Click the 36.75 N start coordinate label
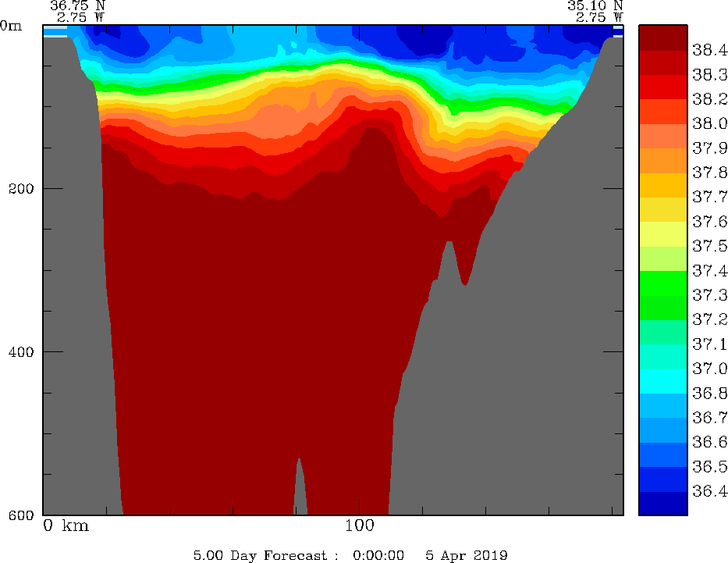728x563 pixels. pyautogui.click(x=76, y=5)
